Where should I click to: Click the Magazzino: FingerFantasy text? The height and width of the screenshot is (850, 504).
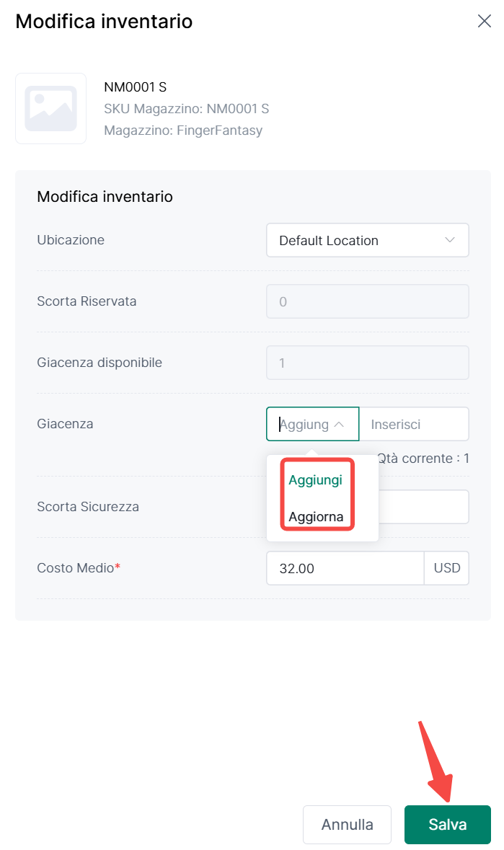point(183,130)
